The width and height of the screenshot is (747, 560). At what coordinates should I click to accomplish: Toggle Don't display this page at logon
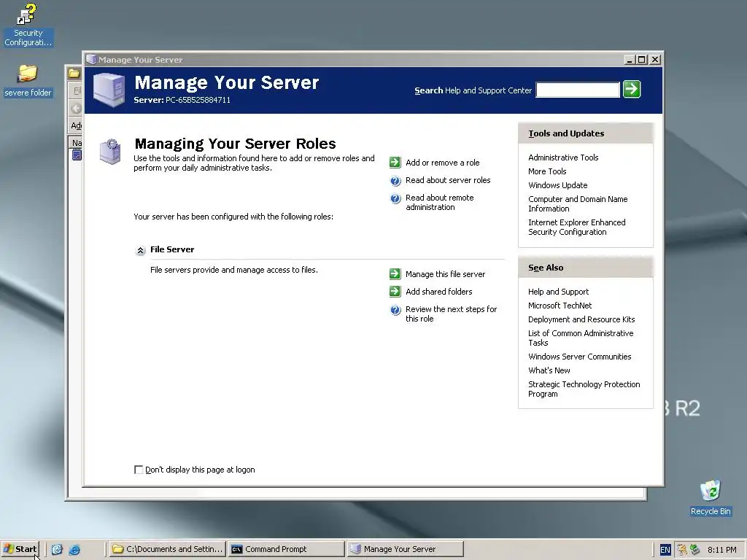coord(139,470)
